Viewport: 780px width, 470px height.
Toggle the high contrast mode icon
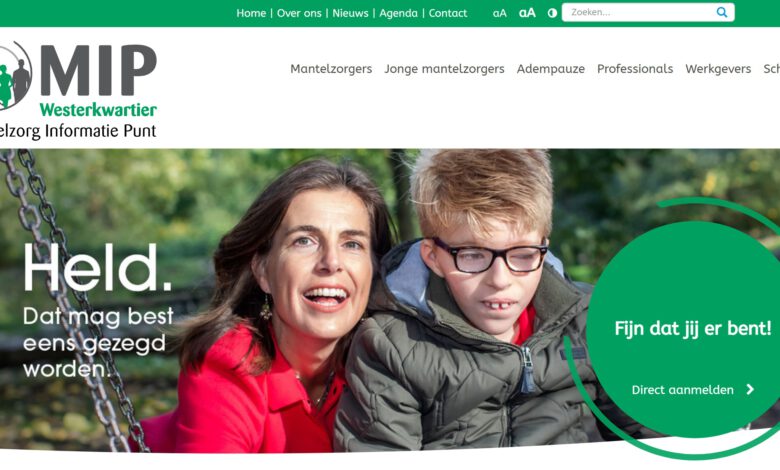pos(552,13)
